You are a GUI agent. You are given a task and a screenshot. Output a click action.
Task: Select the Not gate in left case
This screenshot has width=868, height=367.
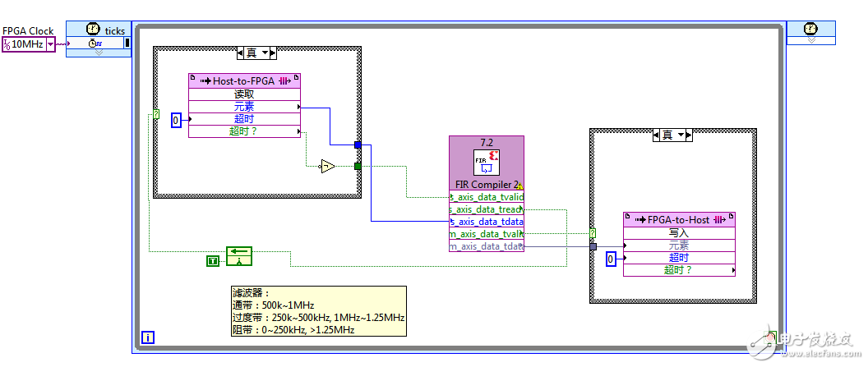tap(328, 166)
